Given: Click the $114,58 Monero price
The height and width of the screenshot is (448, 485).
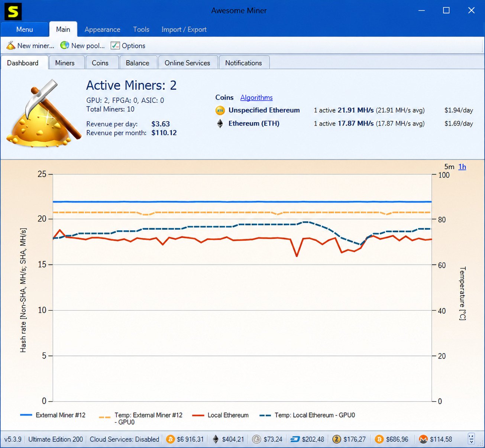Looking at the screenshot, I should pyautogui.click(x=441, y=439).
